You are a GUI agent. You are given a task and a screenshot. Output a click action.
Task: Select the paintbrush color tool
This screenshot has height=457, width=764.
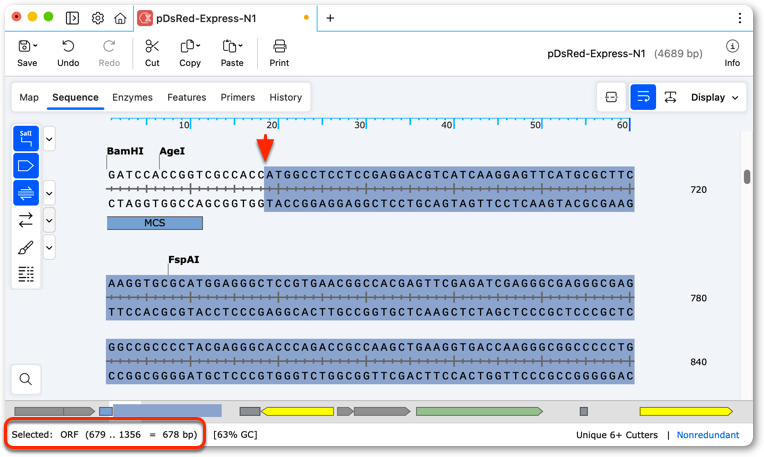(26, 248)
